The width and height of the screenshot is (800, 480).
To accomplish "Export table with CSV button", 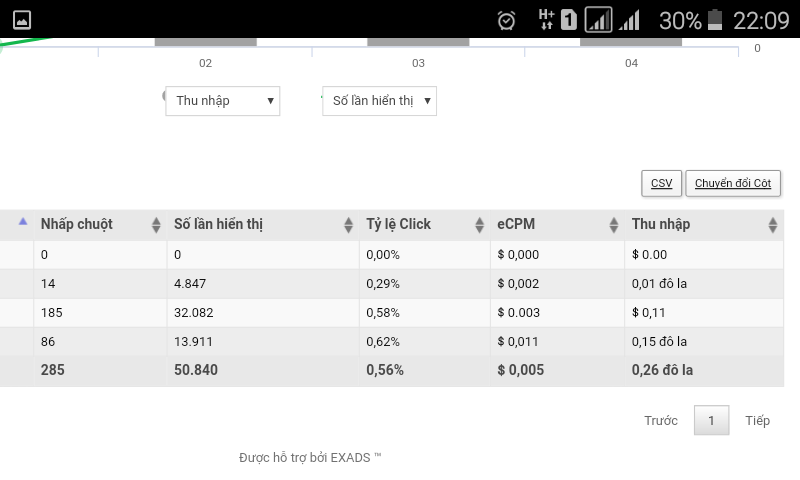I will click(x=661, y=183).
